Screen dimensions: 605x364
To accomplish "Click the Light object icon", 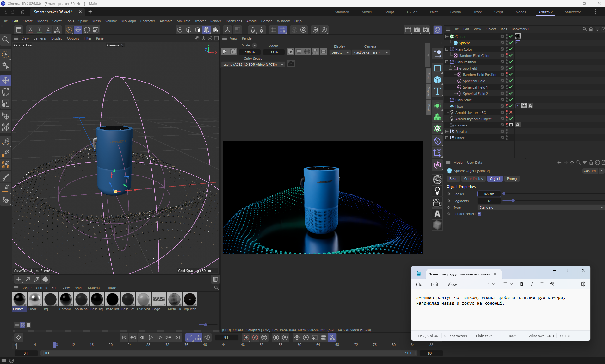I will click(x=437, y=191).
